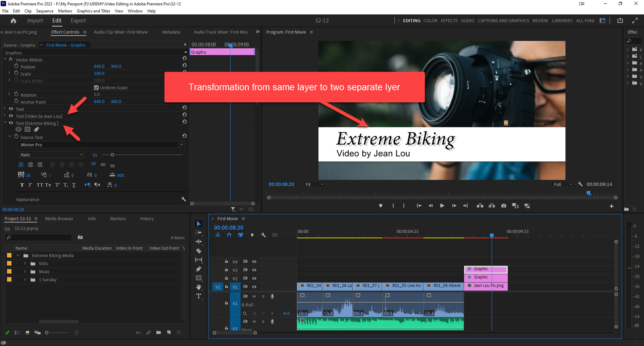Image resolution: width=644 pixels, height=346 pixels.
Task: Open the Sequence menu
Action: [45, 11]
